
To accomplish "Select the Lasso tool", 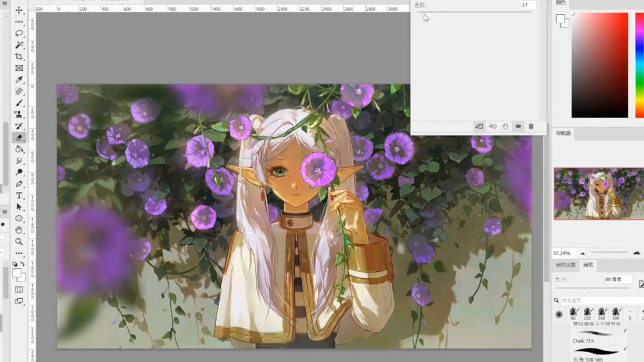I will pos(19,33).
